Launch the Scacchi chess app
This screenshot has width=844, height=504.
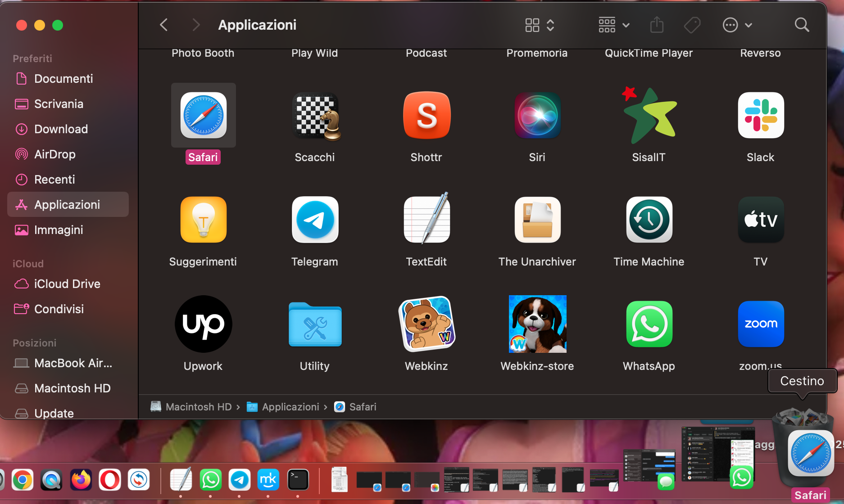tap(315, 115)
